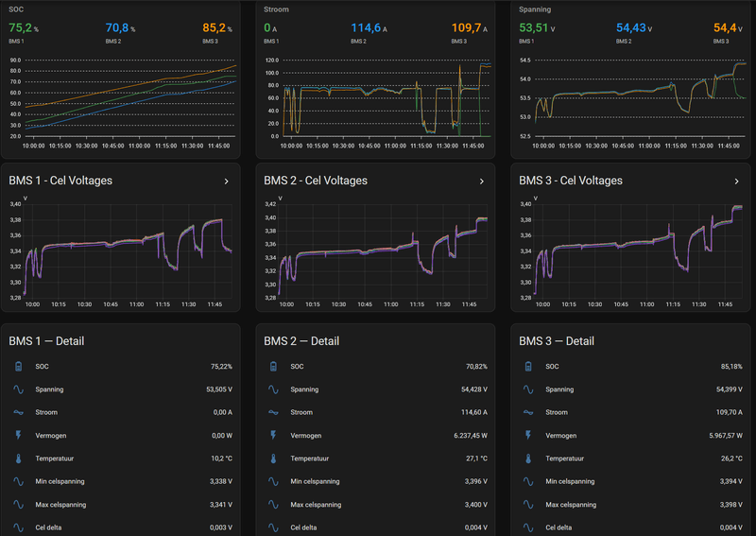Click BMS 3 Cel delta icon
This screenshot has height=536, width=756.
tap(528, 527)
